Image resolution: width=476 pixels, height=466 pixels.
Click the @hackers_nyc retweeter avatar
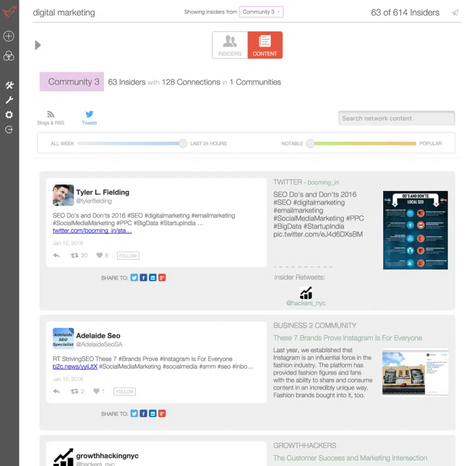(306, 293)
